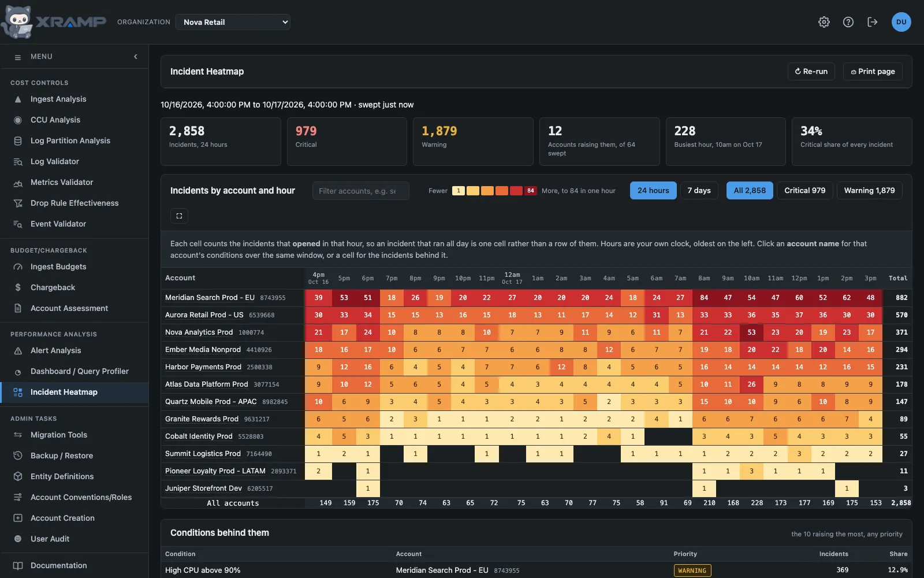Image resolution: width=924 pixels, height=578 pixels.
Task: Click the CCU Analysis sidebar icon
Action: click(x=18, y=120)
